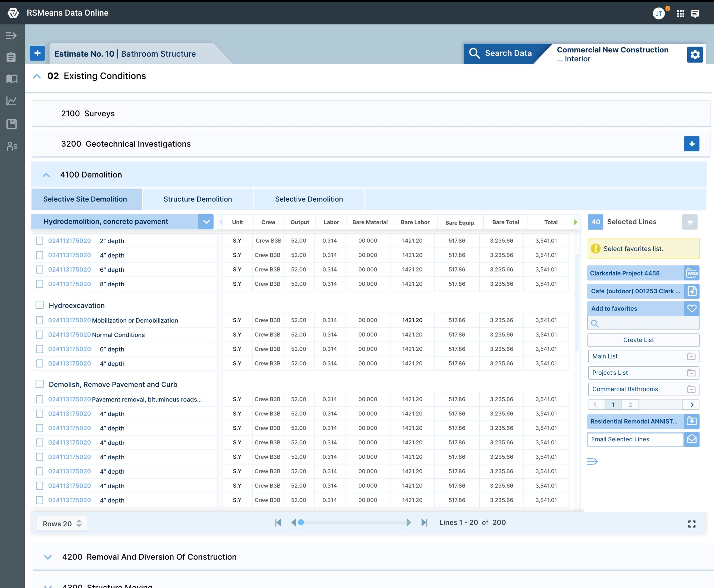The width and height of the screenshot is (714, 588).
Task: Select Demolish, Remove Pavement and Curb checkbox
Action: [40, 384]
